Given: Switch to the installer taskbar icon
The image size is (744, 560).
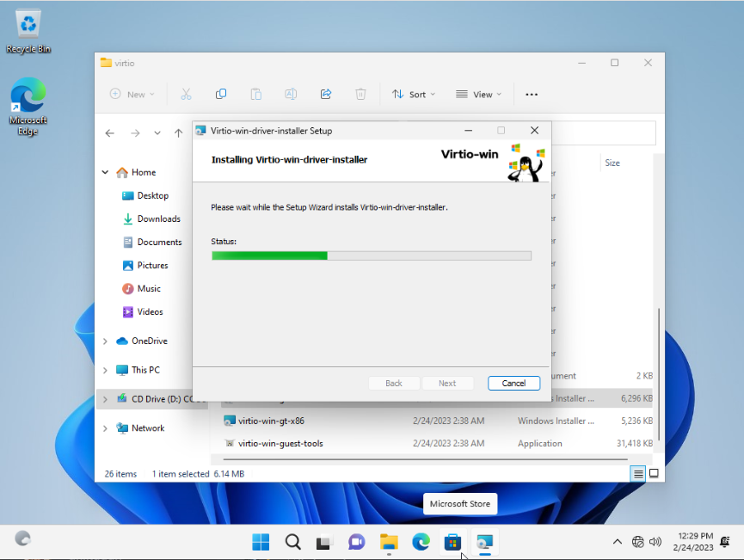Looking at the screenshot, I should [484, 542].
